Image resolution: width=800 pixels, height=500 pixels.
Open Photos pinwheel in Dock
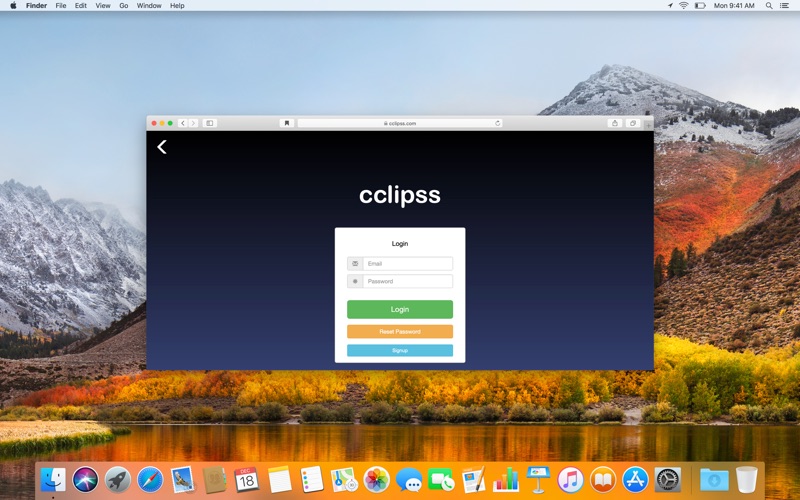pos(377,480)
